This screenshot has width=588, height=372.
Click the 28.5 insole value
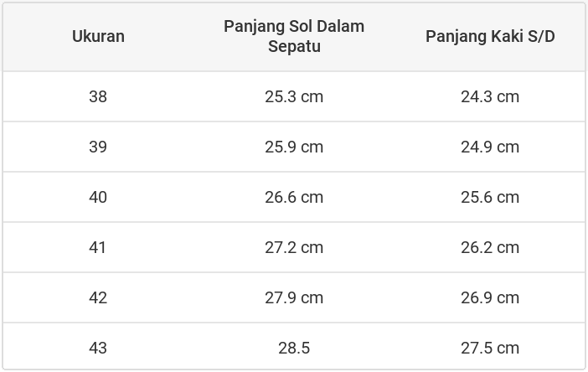[x=294, y=348]
